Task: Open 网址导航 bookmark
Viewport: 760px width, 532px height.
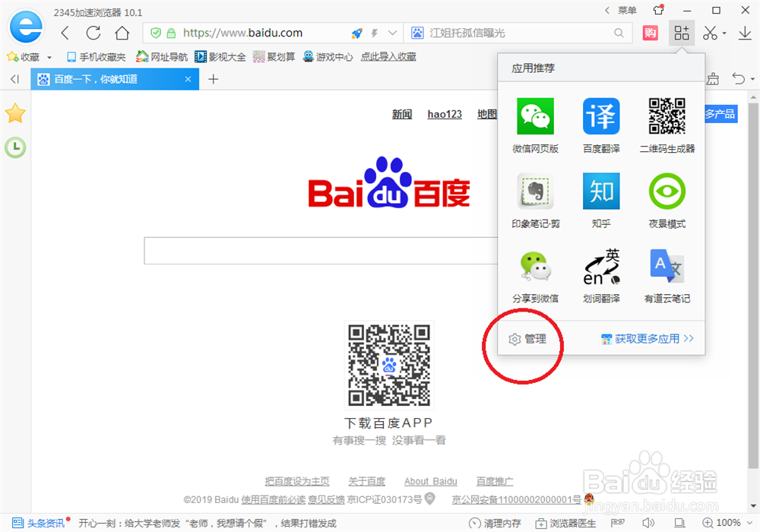Action: 161,57
